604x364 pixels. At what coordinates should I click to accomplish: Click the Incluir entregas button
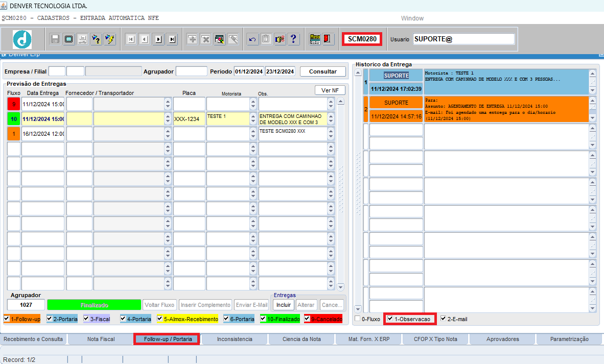click(x=284, y=305)
